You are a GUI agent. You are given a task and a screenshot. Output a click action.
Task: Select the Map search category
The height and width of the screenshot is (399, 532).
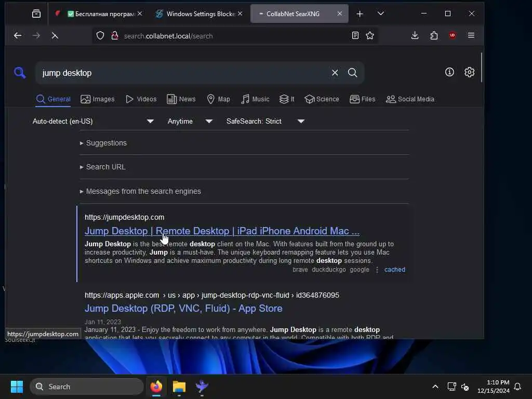pyautogui.click(x=219, y=99)
